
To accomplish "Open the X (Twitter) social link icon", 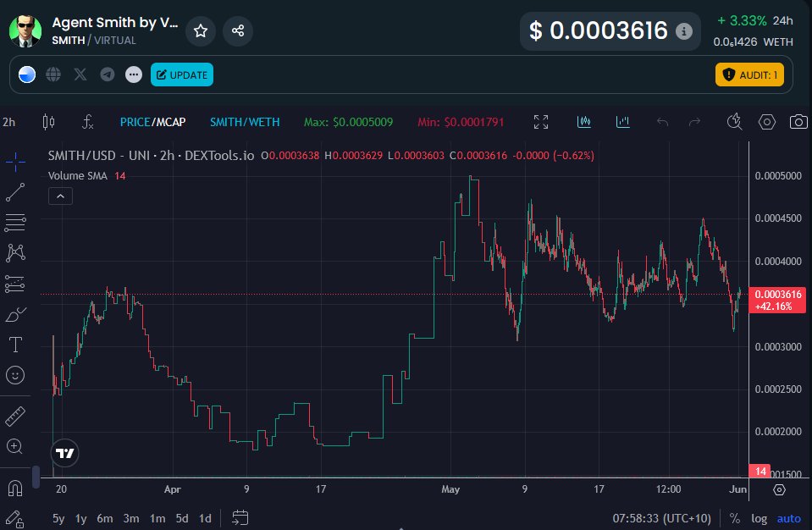I will pos(80,75).
